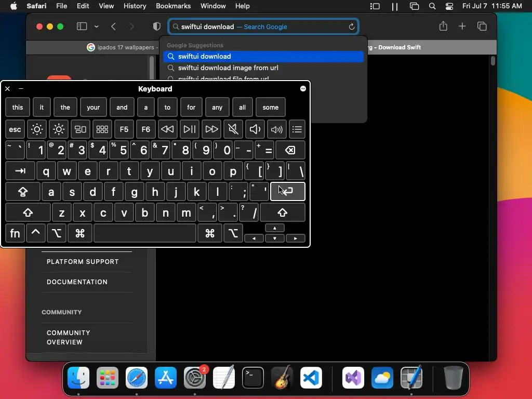Viewport: 532px width, 399px height.
Task: Open the Share button in Safari toolbar
Action: pos(443,26)
